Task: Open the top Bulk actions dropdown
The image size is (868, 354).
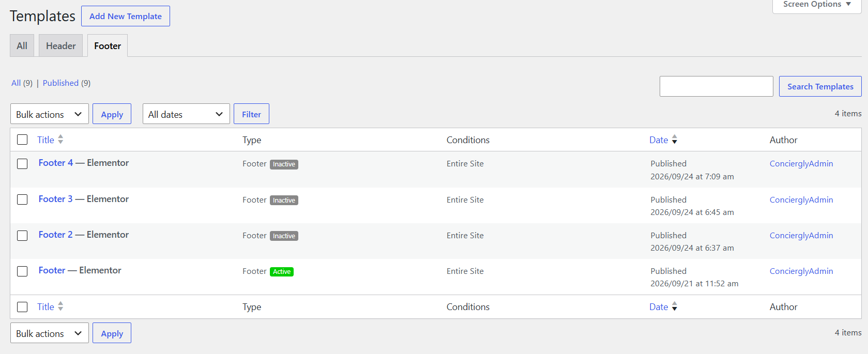Action: pos(50,114)
